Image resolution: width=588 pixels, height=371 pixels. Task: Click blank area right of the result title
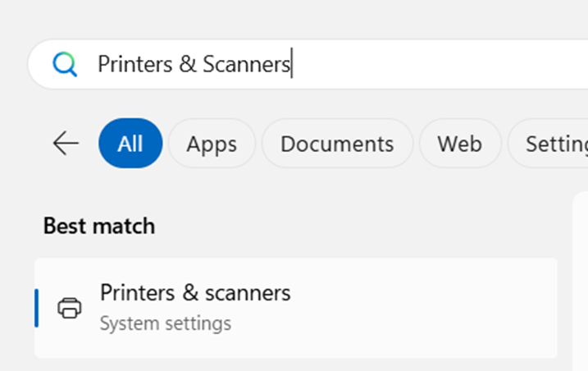point(426,294)
